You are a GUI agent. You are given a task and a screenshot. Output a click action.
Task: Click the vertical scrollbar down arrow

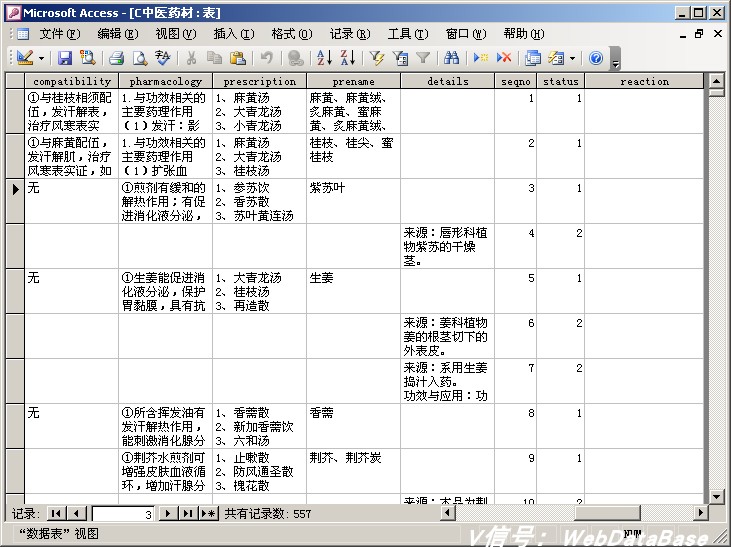tap(717, 496)
